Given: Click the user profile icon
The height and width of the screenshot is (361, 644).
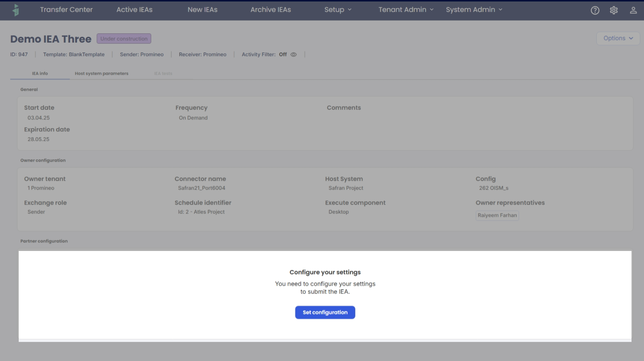Looking at the screenshot, I should coord(633,10).
